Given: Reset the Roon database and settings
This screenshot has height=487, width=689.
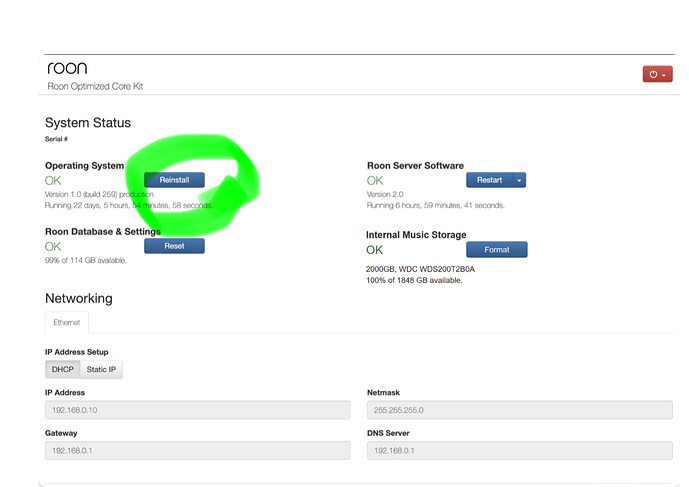Looking at the screenshot, I should tap(174, 246).
